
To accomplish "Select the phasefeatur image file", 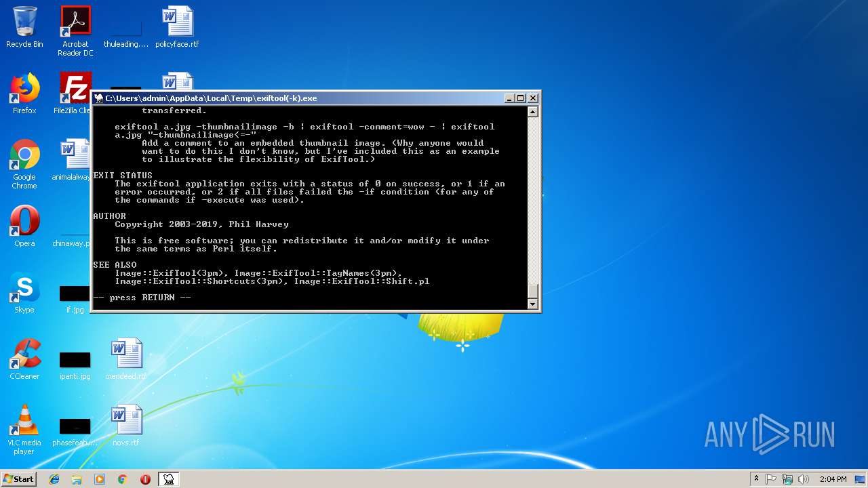I will (x=75, y=432).
